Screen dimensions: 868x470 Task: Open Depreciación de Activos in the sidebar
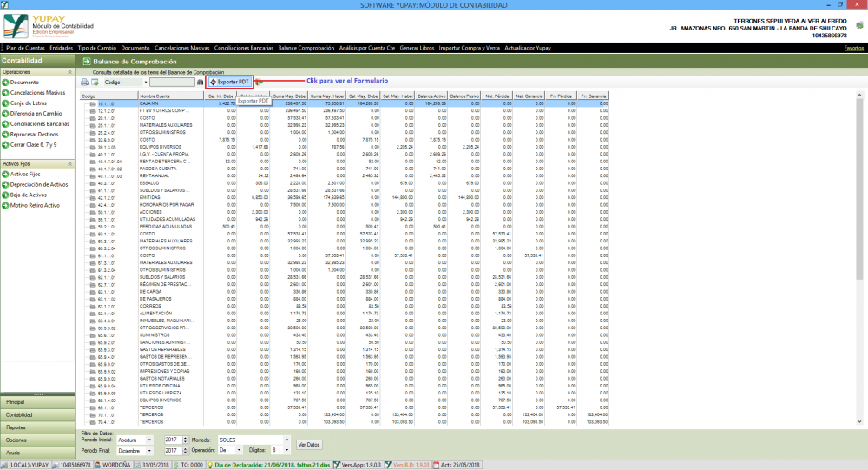[35, 184]
